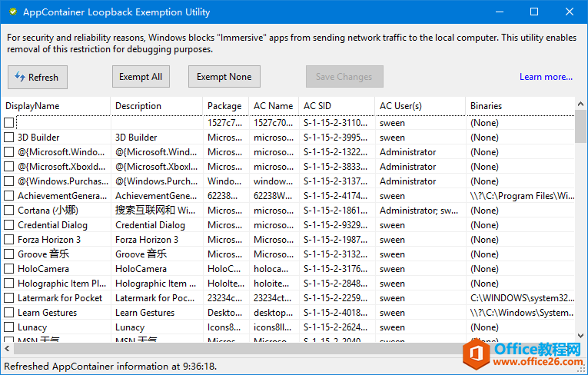
Task: Click the 'HoloC...' package cell
Action: 226,269
